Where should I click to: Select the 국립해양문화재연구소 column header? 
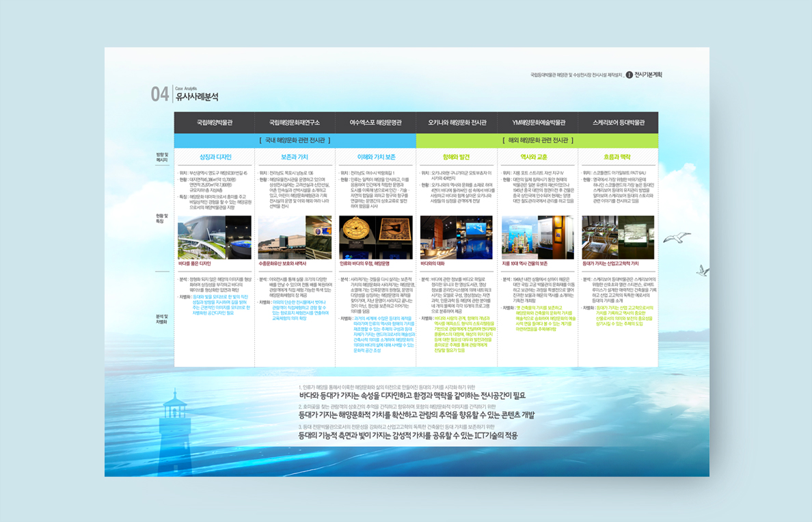click(295, 123)
